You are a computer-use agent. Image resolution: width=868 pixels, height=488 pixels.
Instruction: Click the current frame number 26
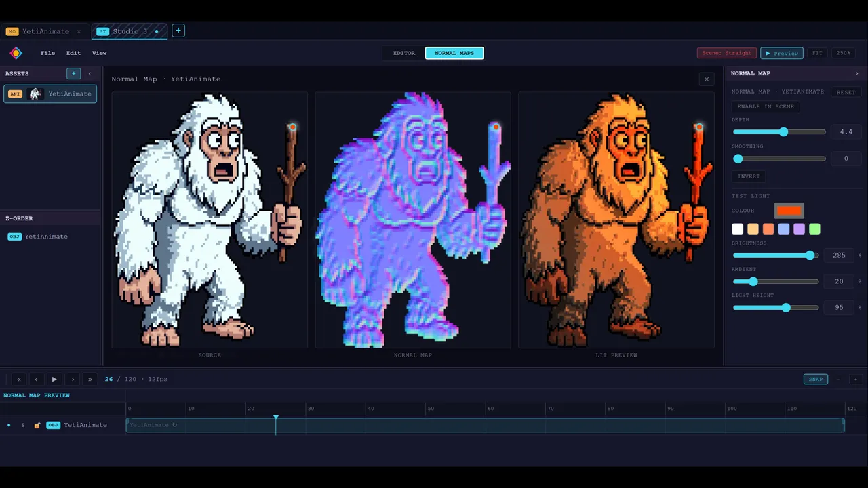click(109, 380)
